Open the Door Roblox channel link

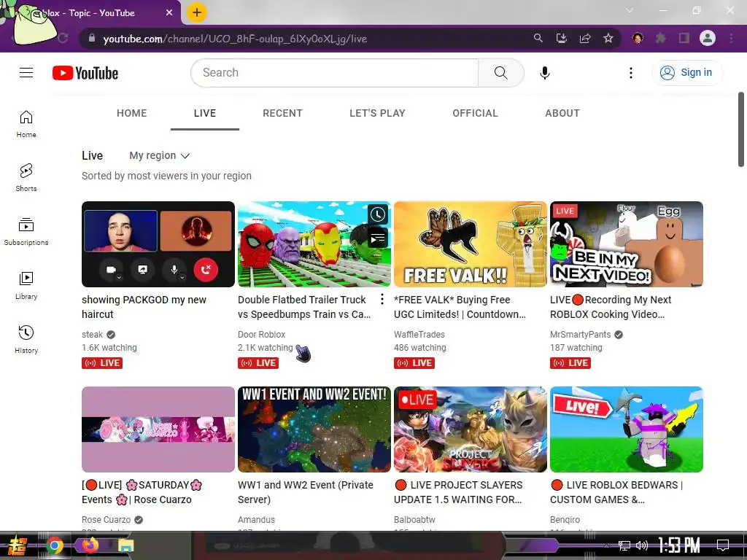coord(262,335)
